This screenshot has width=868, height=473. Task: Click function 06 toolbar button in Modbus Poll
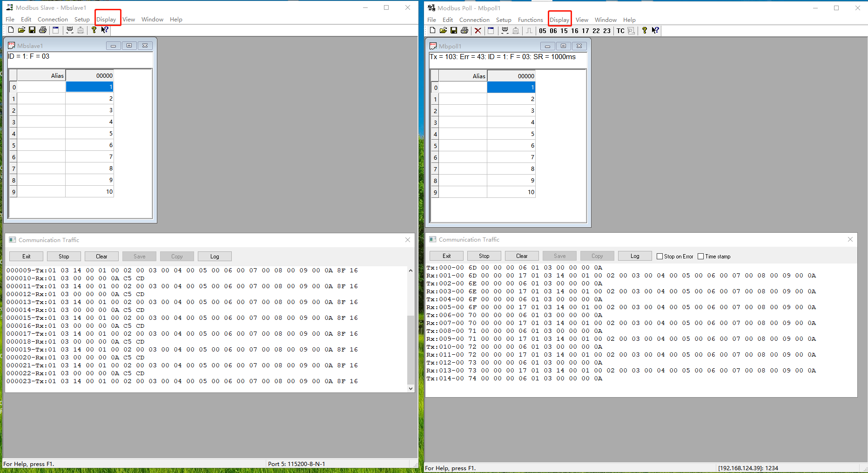point(553,31)
